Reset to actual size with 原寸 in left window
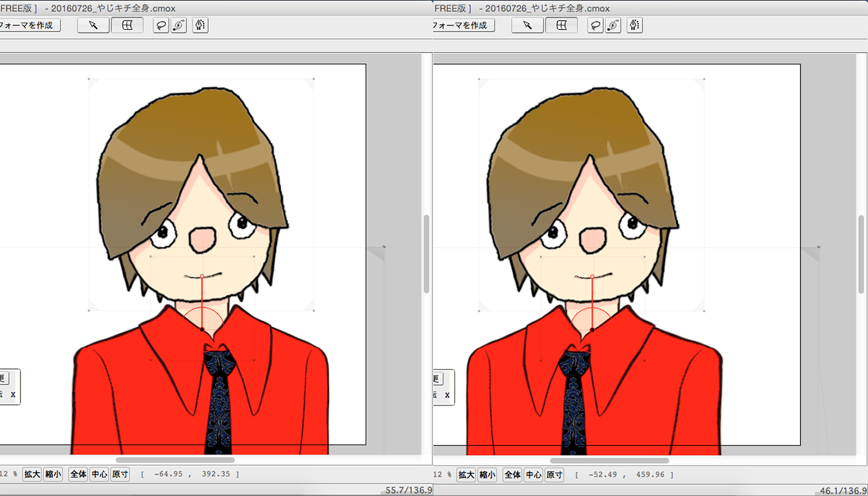Screen dimensions: 868x496 pyautogui.click(x=120, y=475)
